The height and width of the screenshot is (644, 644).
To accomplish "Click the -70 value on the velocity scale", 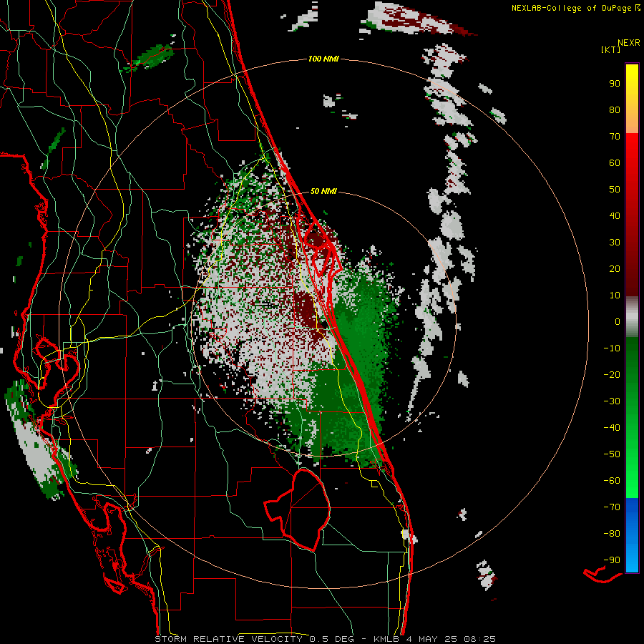I will [x=612, y=507].
